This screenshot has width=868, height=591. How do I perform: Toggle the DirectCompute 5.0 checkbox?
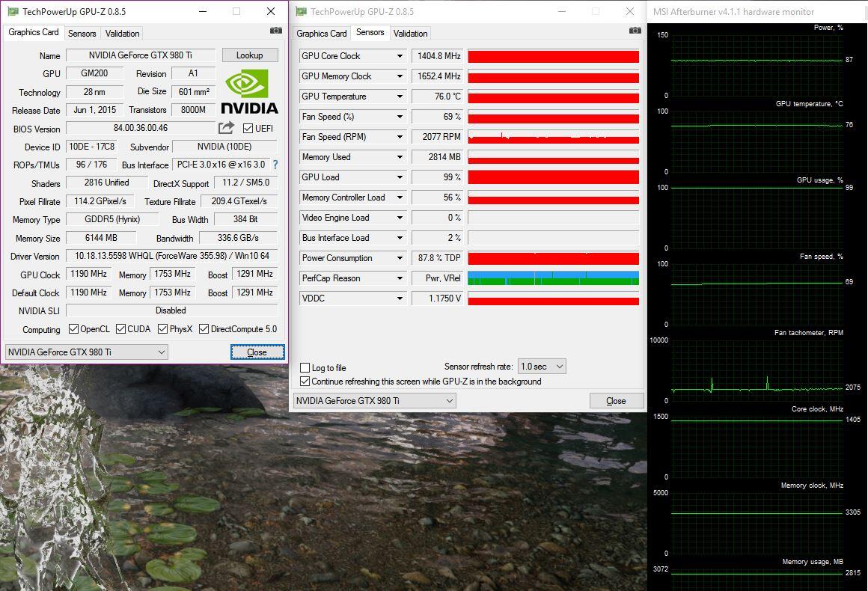[204, 328]
